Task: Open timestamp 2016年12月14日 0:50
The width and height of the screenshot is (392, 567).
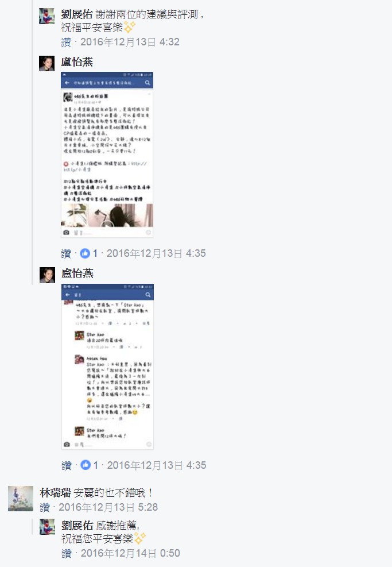Action: pyautogui.click(x=130, y=553)
